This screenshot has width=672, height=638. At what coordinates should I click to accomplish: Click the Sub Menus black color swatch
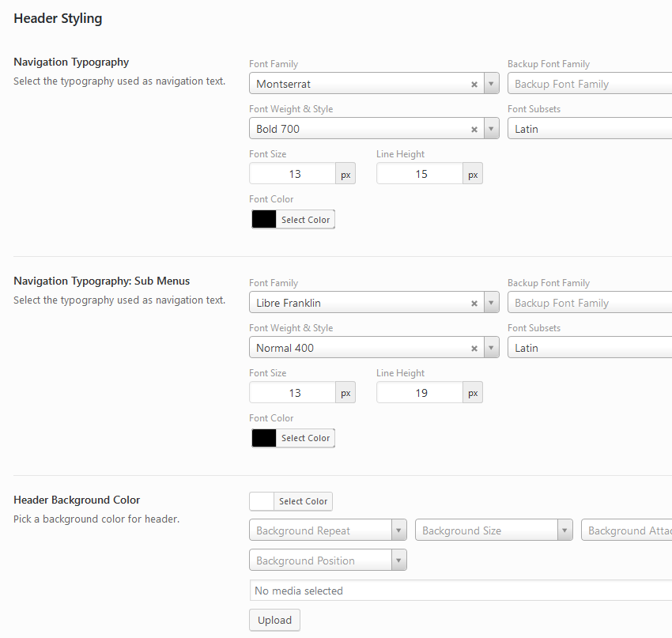pos(264,438)
